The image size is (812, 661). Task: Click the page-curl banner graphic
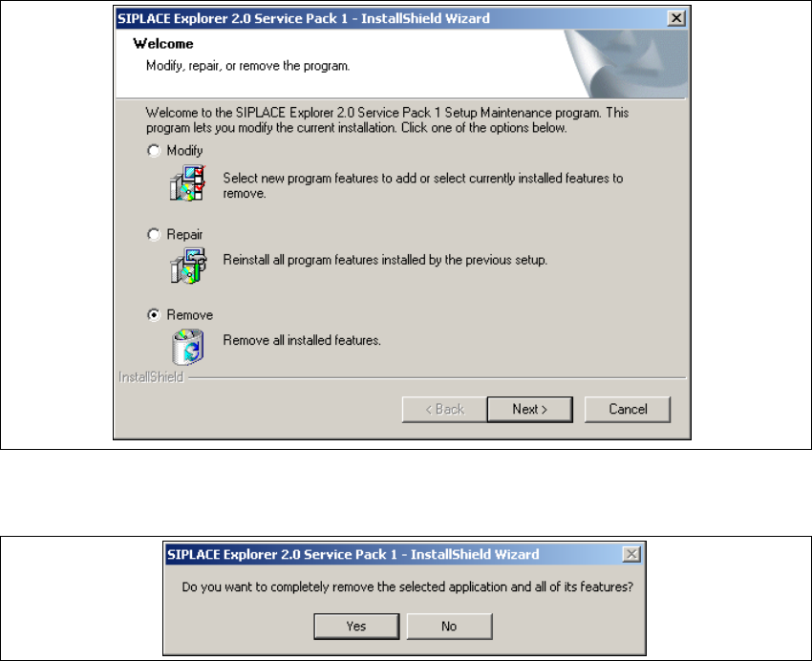(x=626, y=64)
